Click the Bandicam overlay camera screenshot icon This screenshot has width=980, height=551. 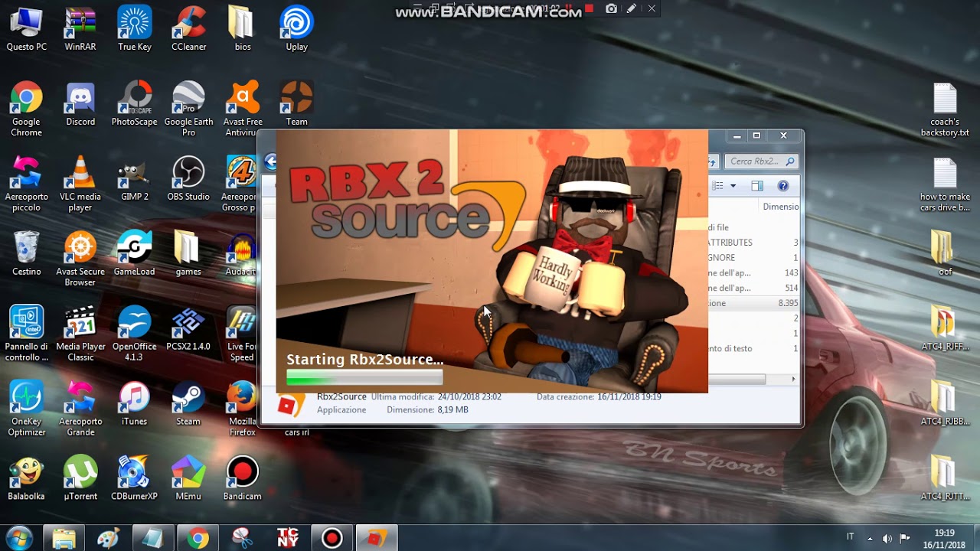(x=611, y=8)
